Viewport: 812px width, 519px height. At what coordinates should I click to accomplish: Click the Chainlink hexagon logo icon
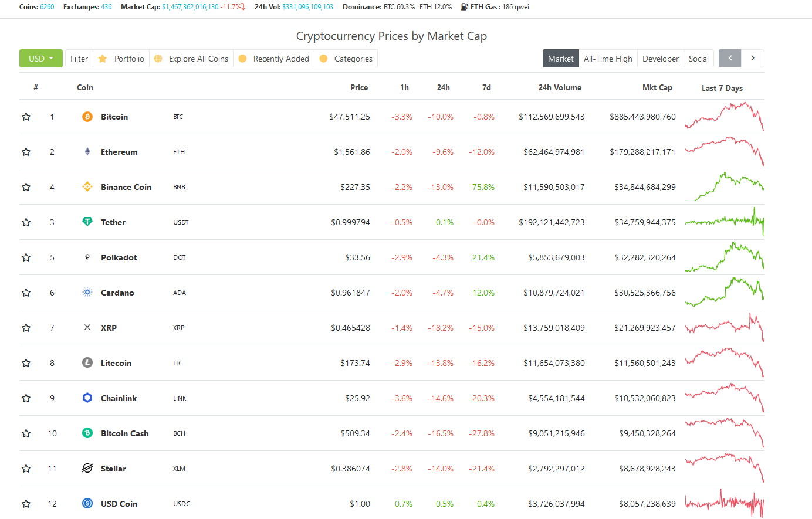tap(87, 398)
